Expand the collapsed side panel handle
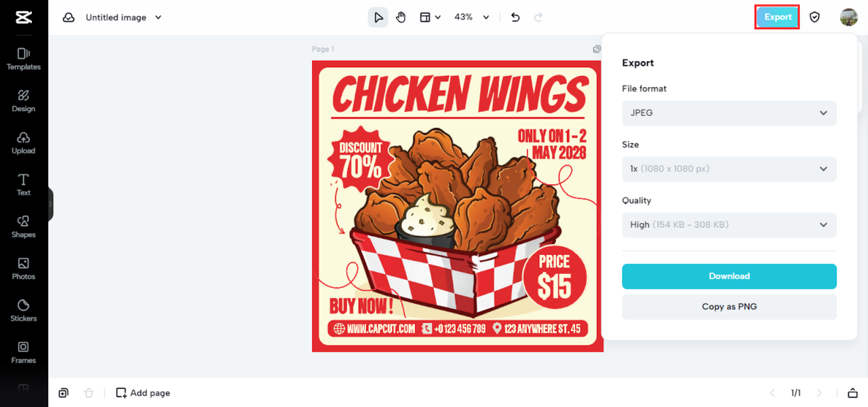The image size is (868, 407). click(50, 203)
